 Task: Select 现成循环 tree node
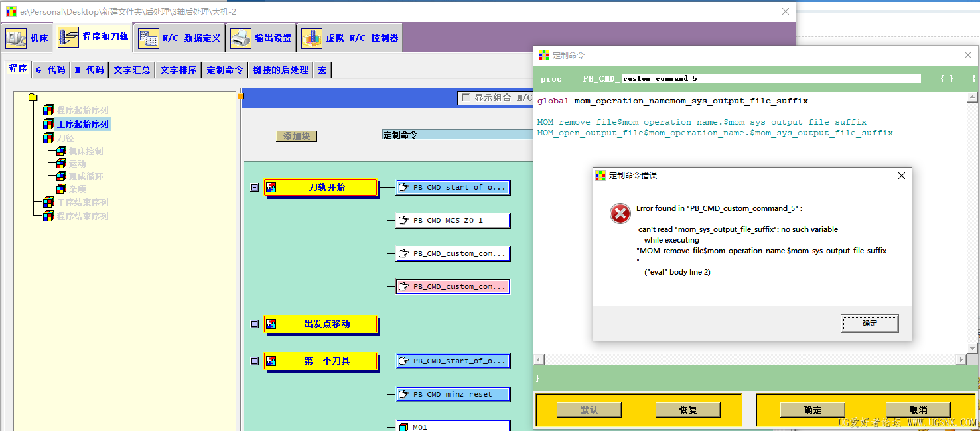pyautogui.click(x=86, y=176)
